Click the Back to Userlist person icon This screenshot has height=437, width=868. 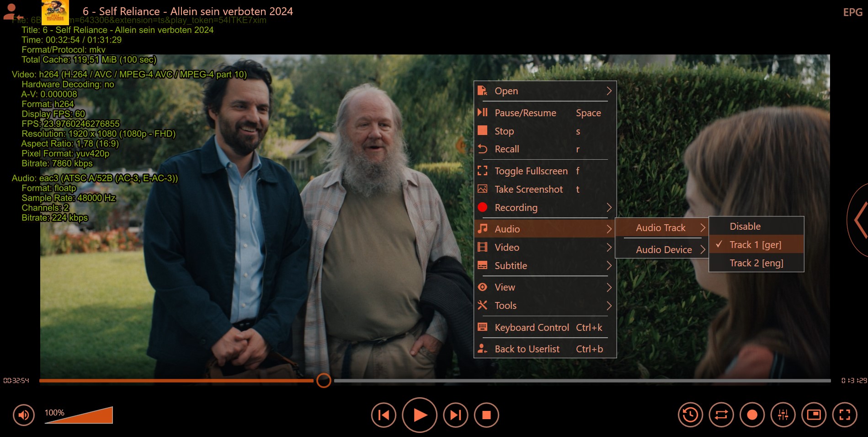point(482,349)
